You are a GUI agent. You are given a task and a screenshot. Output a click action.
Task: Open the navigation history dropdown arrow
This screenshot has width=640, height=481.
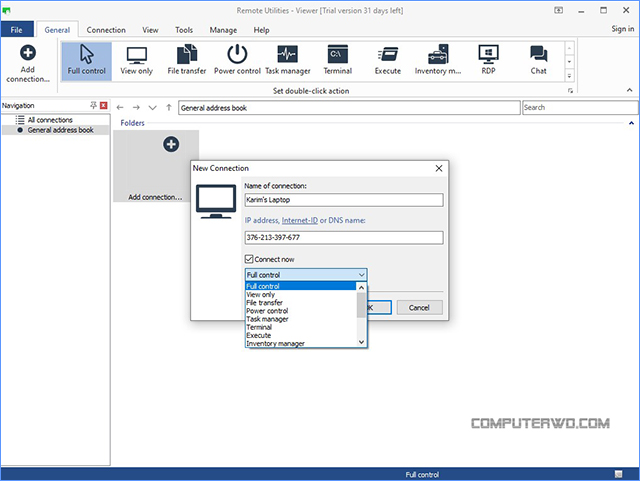coord(152,108)
